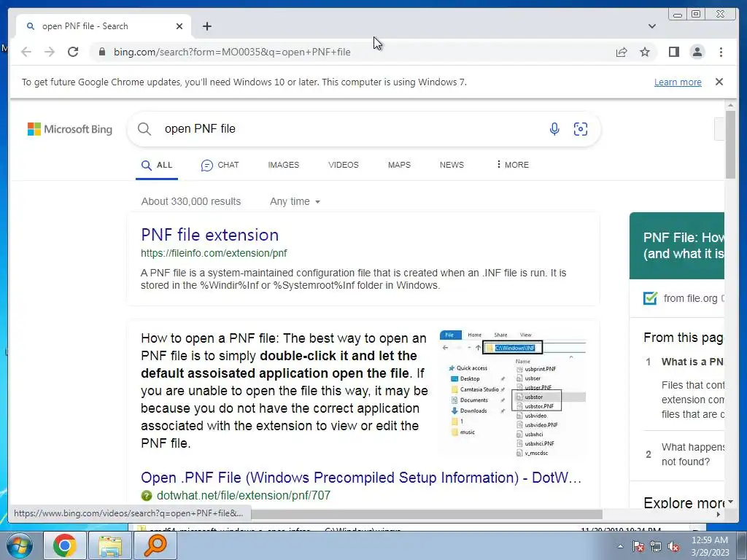
Task: Open the 'PNF File: How' sidebar card header
Action: 676,246
